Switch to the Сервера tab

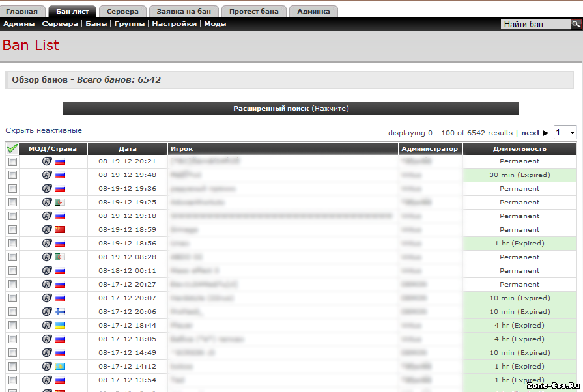[x=122, y=11]
